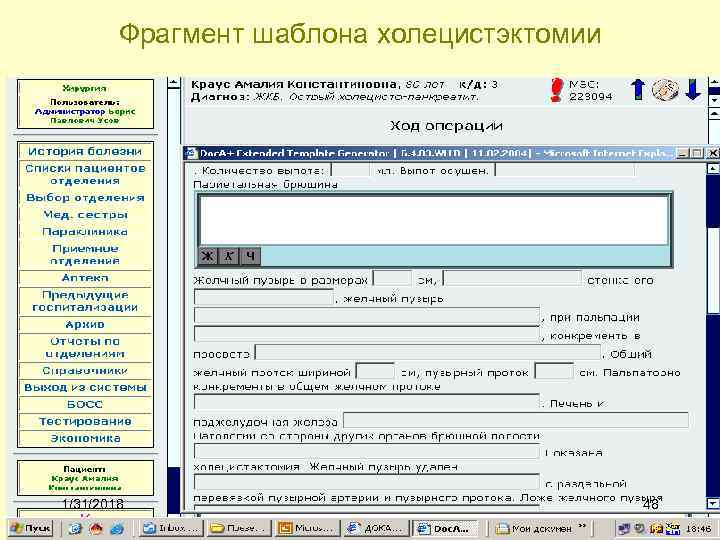The height and width of the screenshot is (540, 720).
Task: Click the field before ', желчный пузырь'
Action: 264,298
